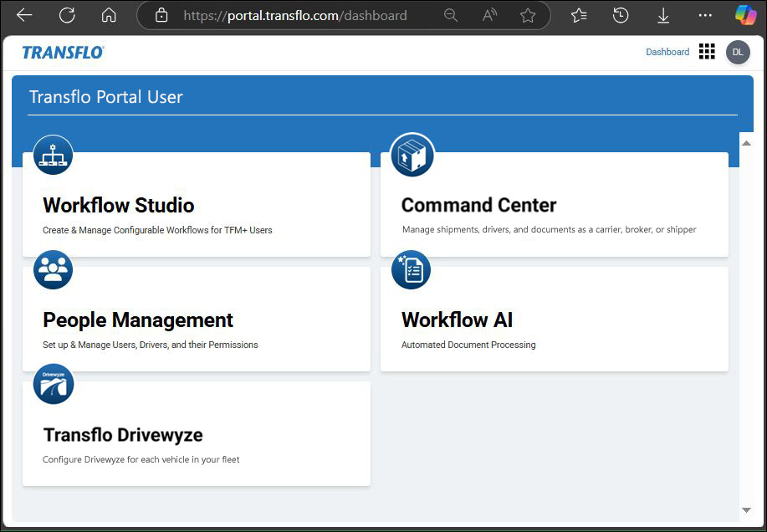767x532 pixels.
Task: Open the People Management card title
Action: point(138,320)
